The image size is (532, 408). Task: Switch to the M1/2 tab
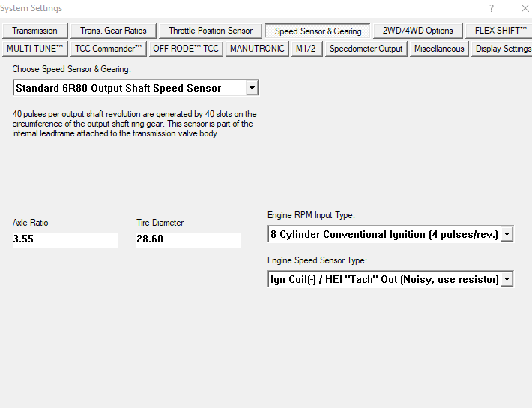pos(306,49)
